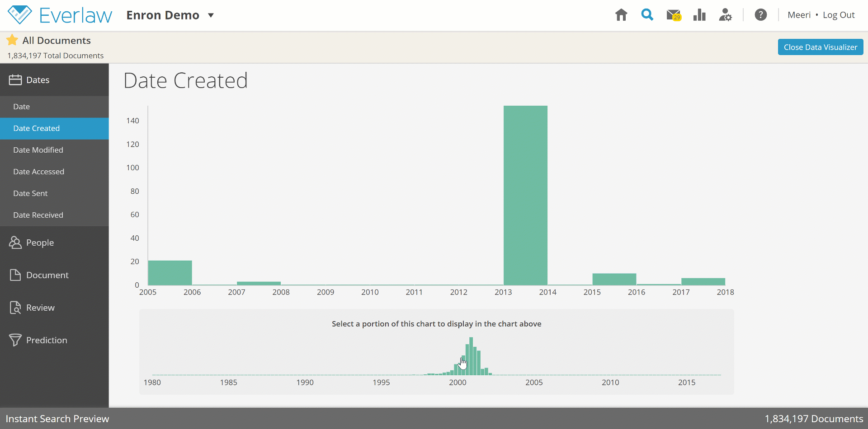Select the Date filter
Image resolution: width=868 pixels, height=429 pixels.
pyautogui.click(x=54, y=107)
